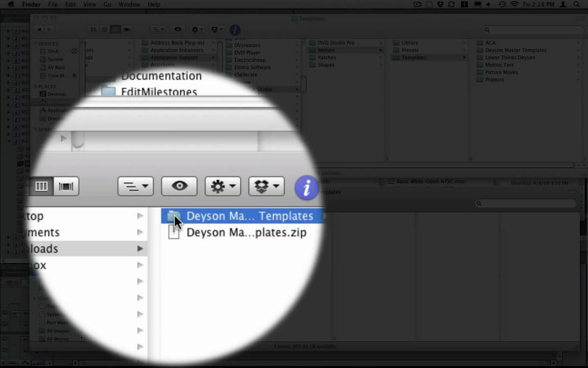Select the 'ments' row in magnified column
Viewport: 588px width, 368px height.
[88, 233]
